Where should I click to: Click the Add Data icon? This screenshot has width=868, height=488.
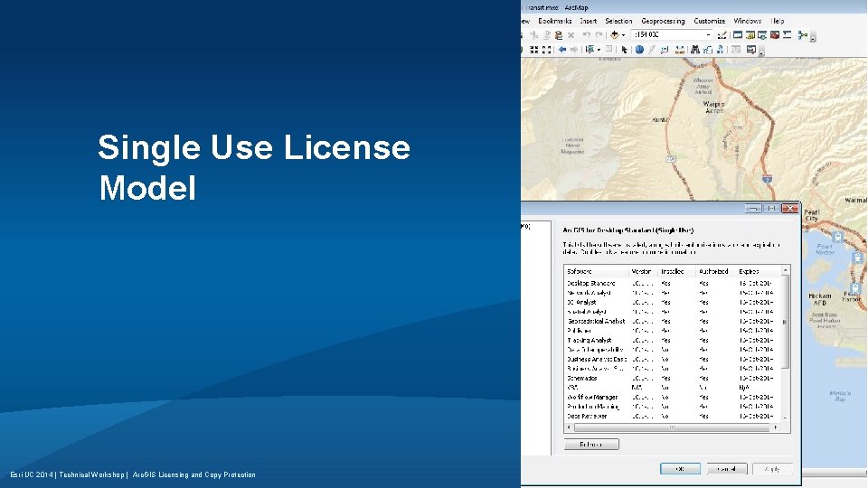615,35
